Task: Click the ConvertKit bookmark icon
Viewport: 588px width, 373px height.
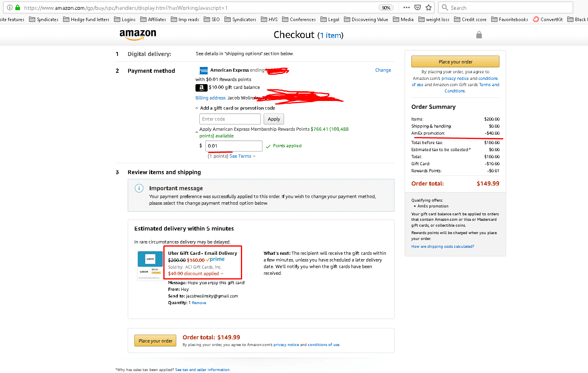Action: [536, 19]
